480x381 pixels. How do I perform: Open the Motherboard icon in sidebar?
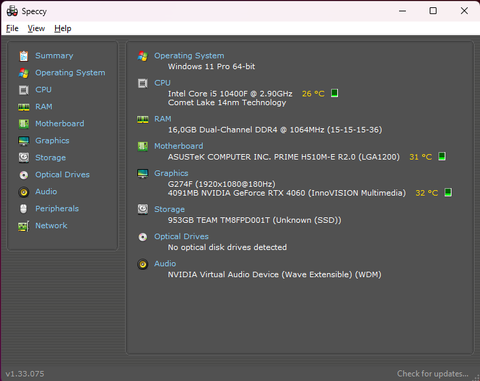tap(24, 124)
